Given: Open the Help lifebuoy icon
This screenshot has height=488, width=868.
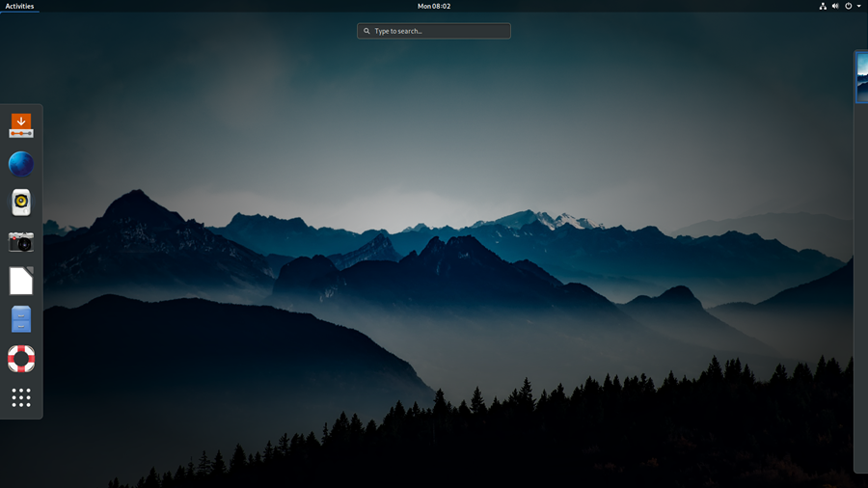Looking at the screenshot, I should click(21, 359).
